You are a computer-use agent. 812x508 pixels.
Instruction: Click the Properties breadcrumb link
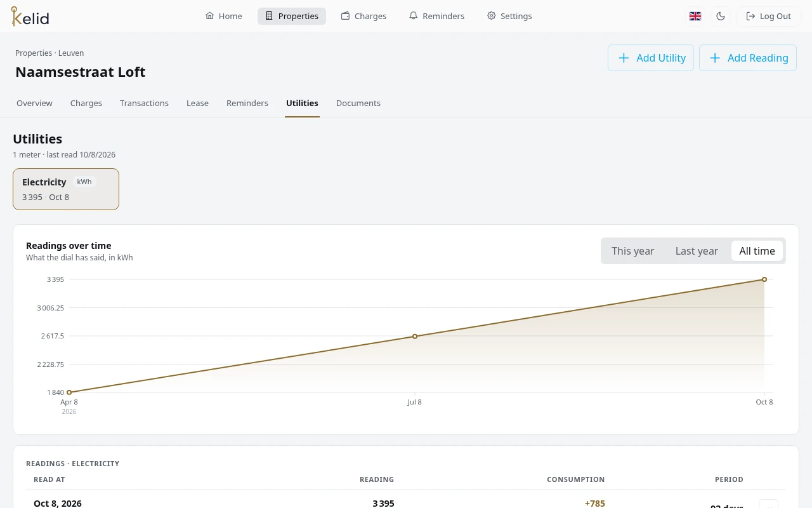tap(34, 53)
